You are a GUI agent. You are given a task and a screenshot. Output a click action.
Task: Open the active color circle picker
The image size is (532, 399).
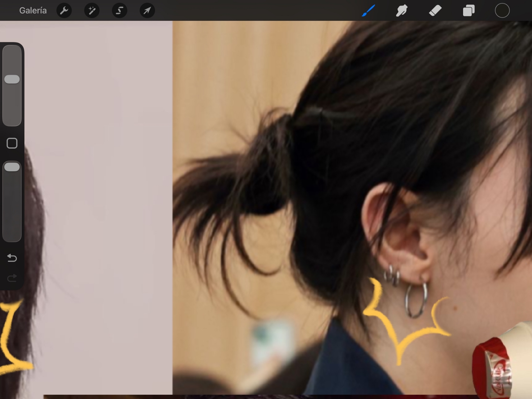[x=502, y=11]
